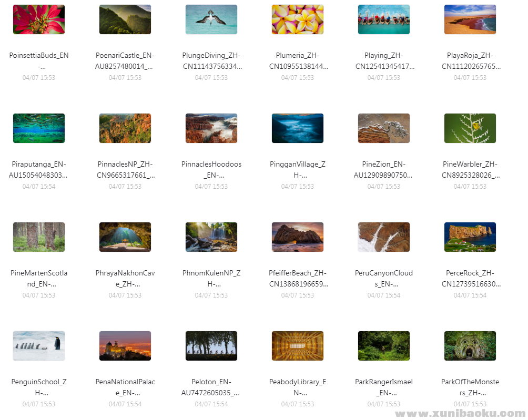
Task: Select the PoenariCastle mountain image
Action: (x=125, y=19)
